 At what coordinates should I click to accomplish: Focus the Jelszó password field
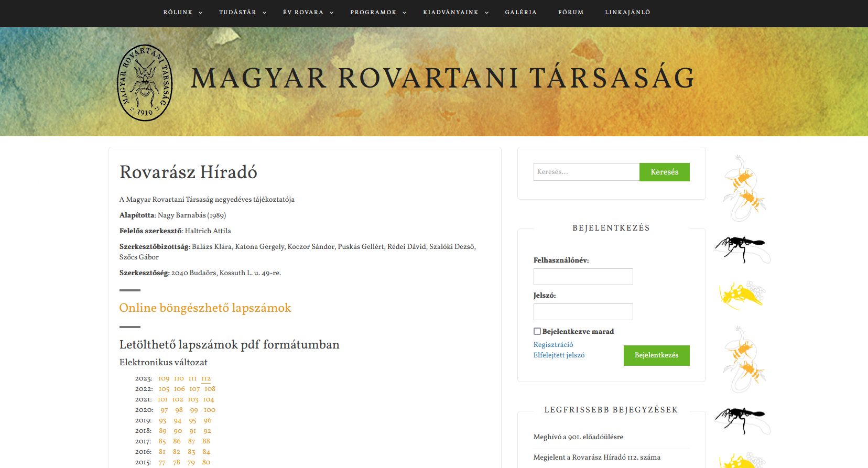click(x=583, y=312)
